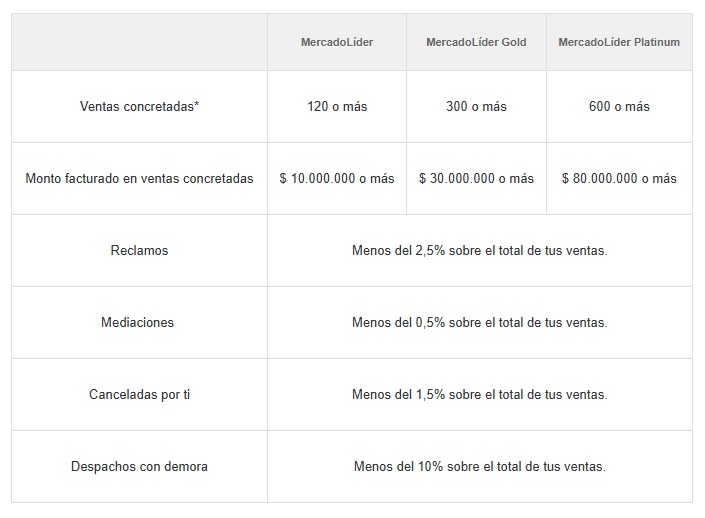
Task: Click the Despachos con demora row label
Action: coord(139,466)
